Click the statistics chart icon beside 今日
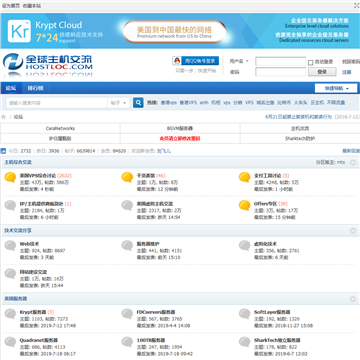360x360 pixels. click(x=3, y=151)
